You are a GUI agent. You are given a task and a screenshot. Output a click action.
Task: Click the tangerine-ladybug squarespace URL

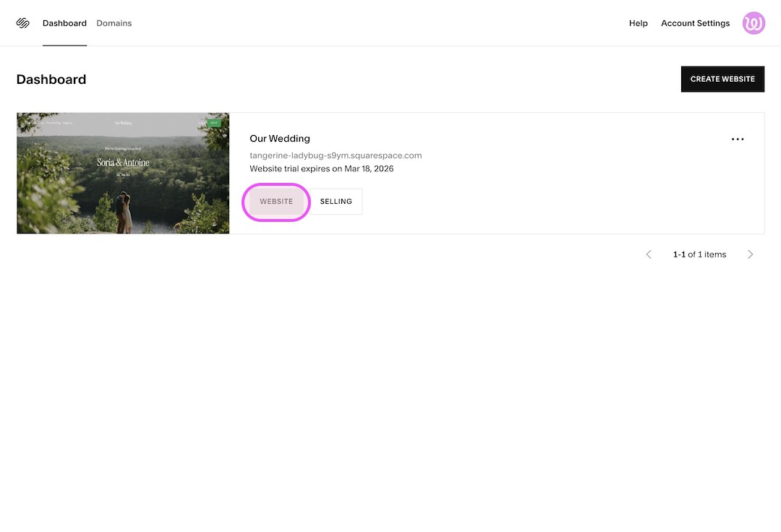click(x=335, y=155)
